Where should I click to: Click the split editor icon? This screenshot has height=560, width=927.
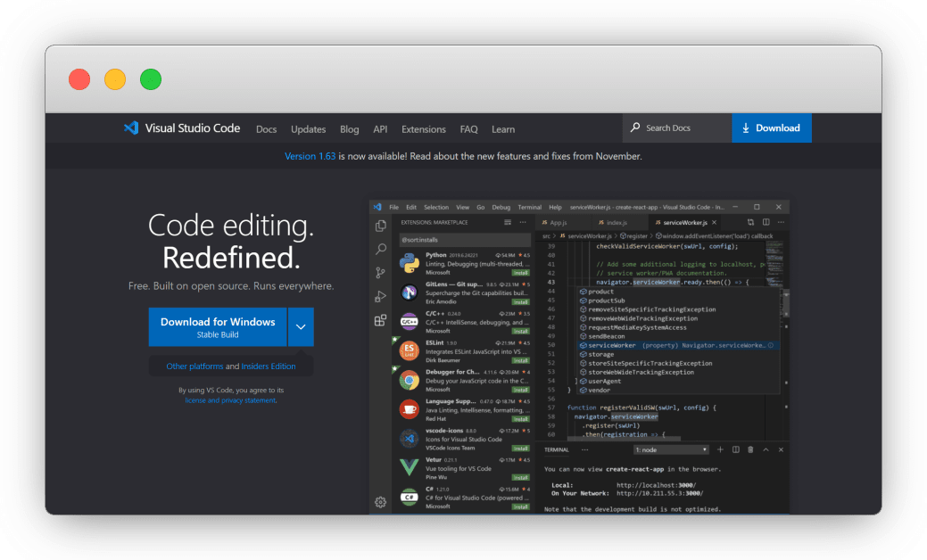(766, 223)
